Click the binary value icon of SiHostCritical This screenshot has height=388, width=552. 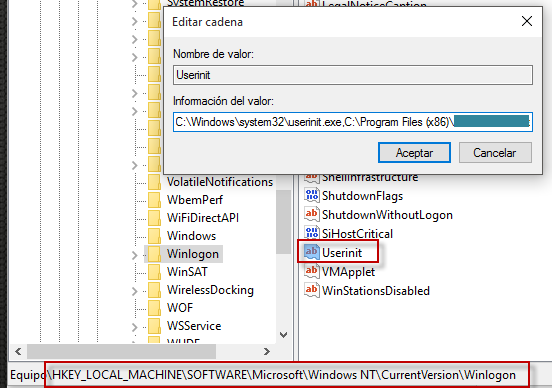click(312, 233)
